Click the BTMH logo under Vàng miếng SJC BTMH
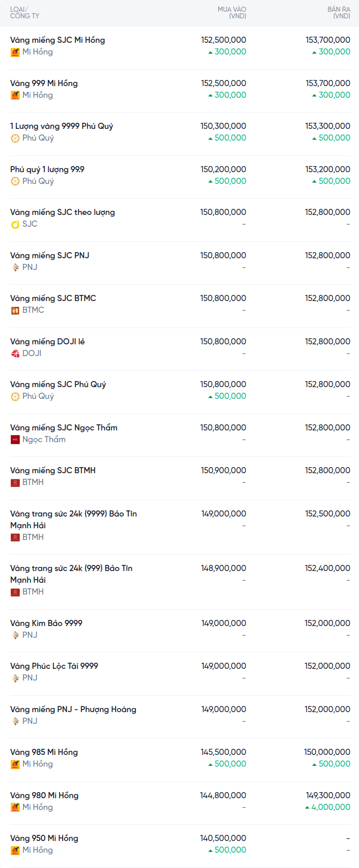 pyautogui.click(x=15, y=482)
